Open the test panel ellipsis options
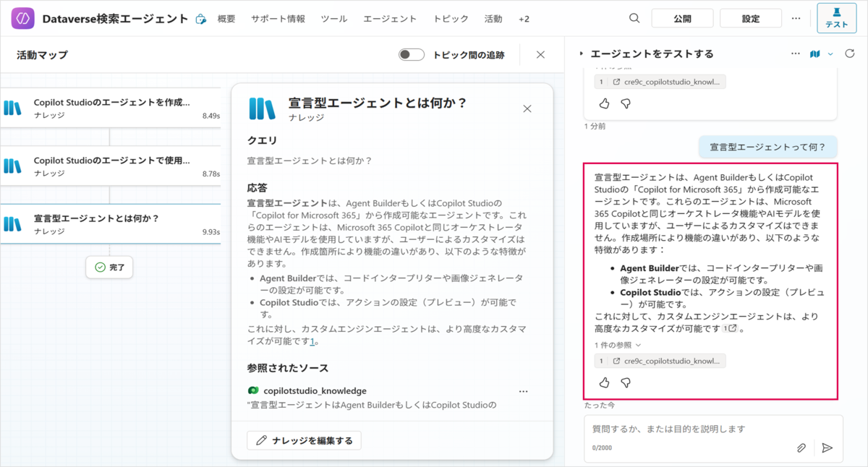 [x=796, y=54]
